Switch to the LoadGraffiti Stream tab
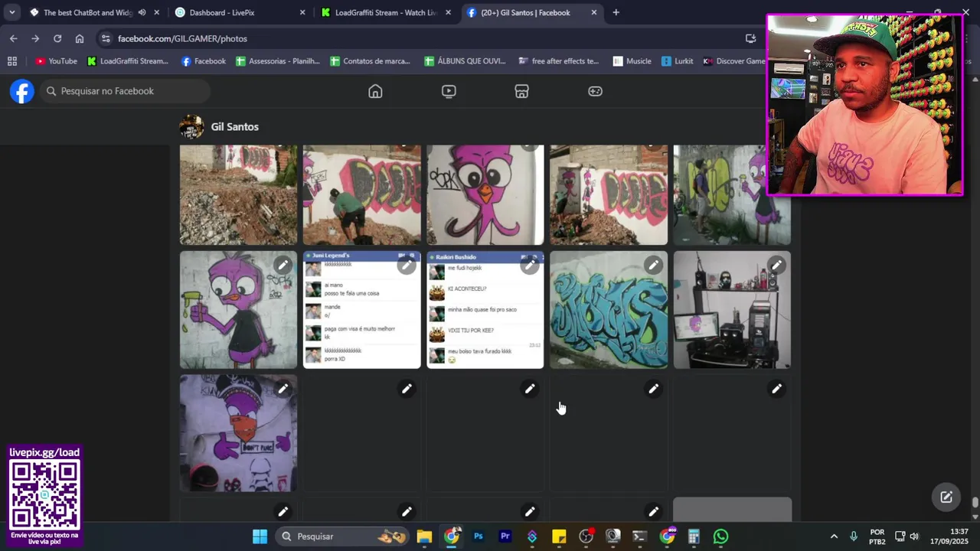 (387, 12)
